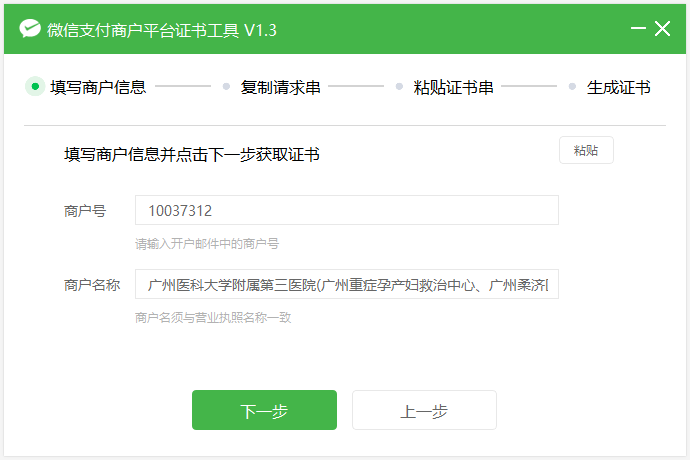Click the 商户号 label
Screen dimensions: 690x460
point(85,211)
